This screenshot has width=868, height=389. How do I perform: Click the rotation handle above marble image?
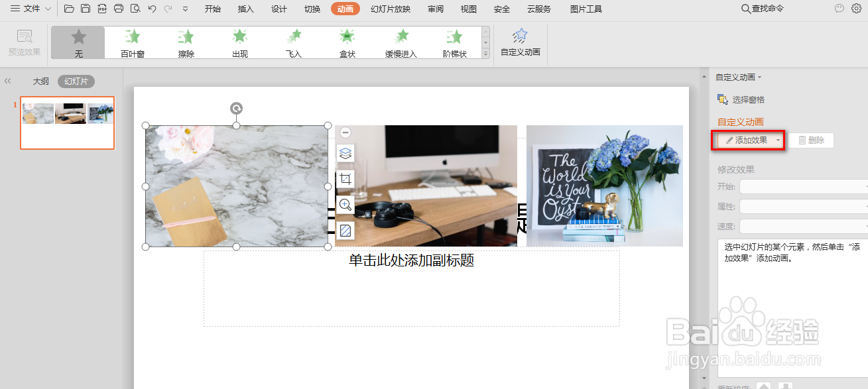[x=236, y=108]
